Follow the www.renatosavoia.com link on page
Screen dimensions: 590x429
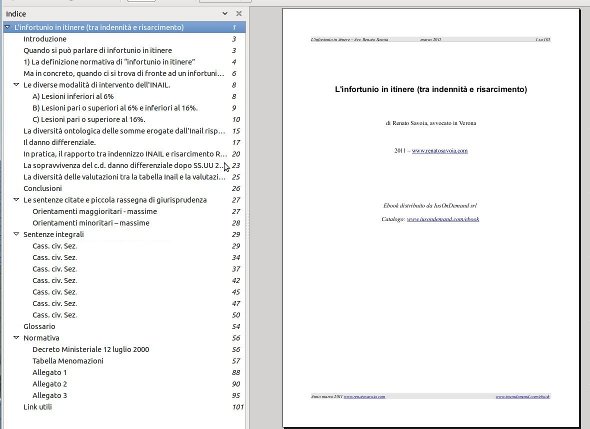click(x=440, y=151)
